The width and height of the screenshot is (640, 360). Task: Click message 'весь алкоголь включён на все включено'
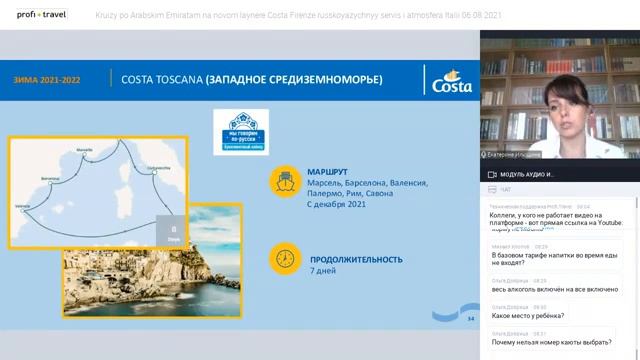click(x=555, y=289)
